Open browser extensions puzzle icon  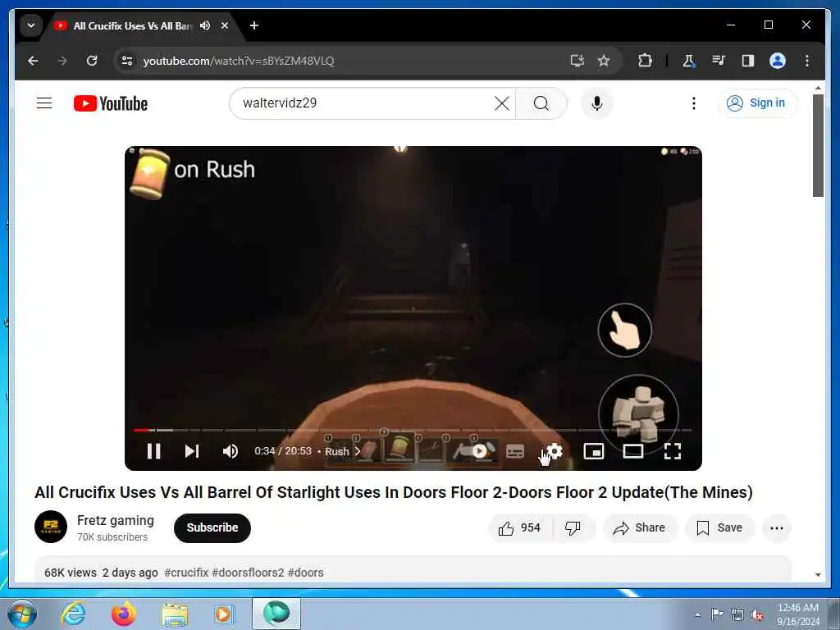point(645,61)
